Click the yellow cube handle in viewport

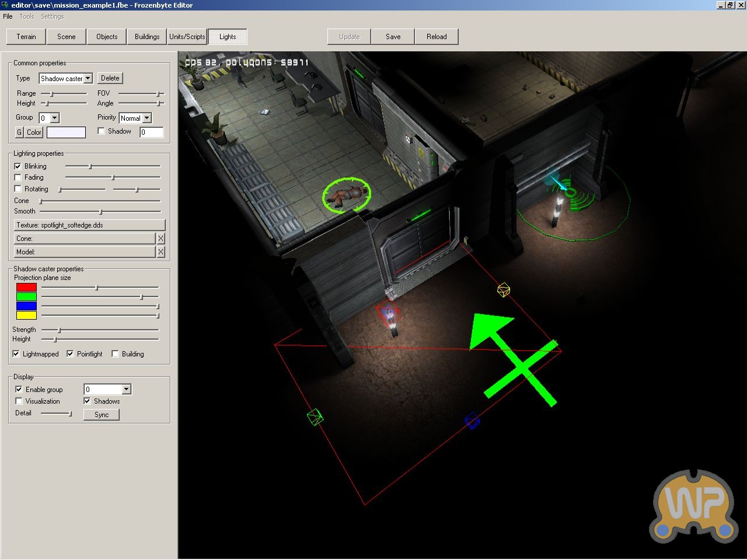pos(503,289)
